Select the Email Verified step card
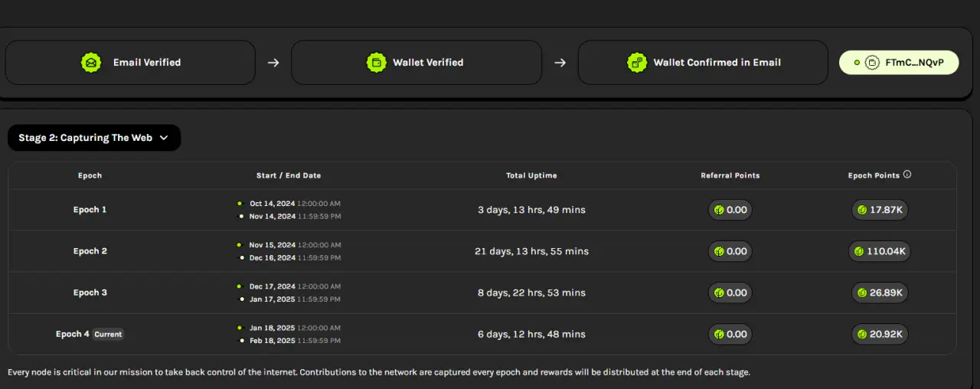 [130, 63]
